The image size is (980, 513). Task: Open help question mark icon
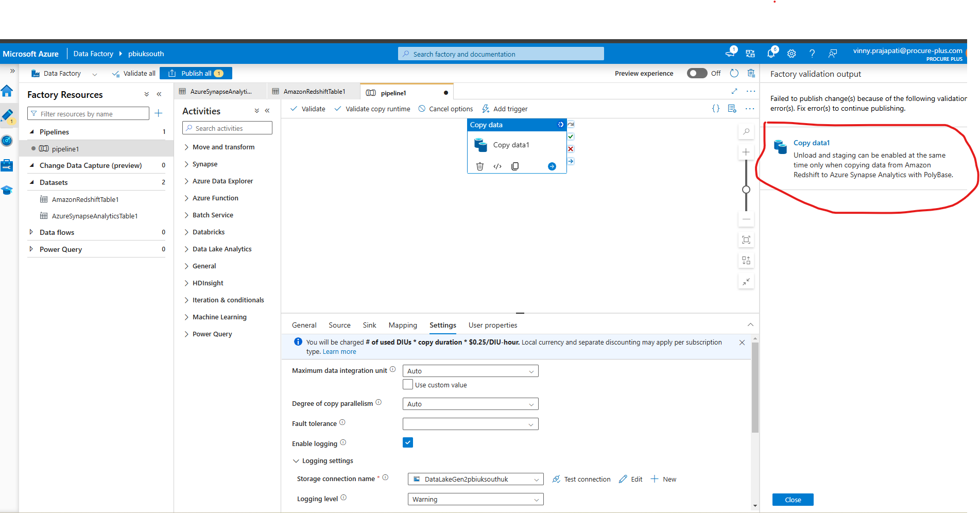812,54
